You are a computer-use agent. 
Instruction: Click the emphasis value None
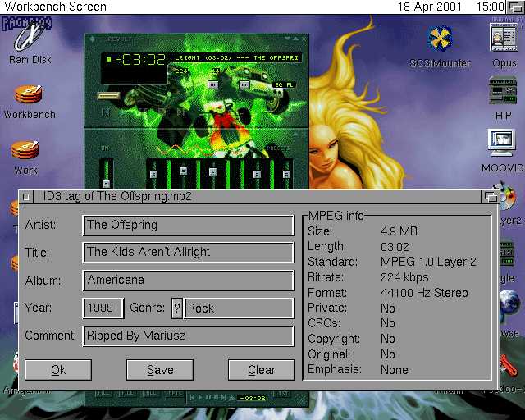point(395,370)
